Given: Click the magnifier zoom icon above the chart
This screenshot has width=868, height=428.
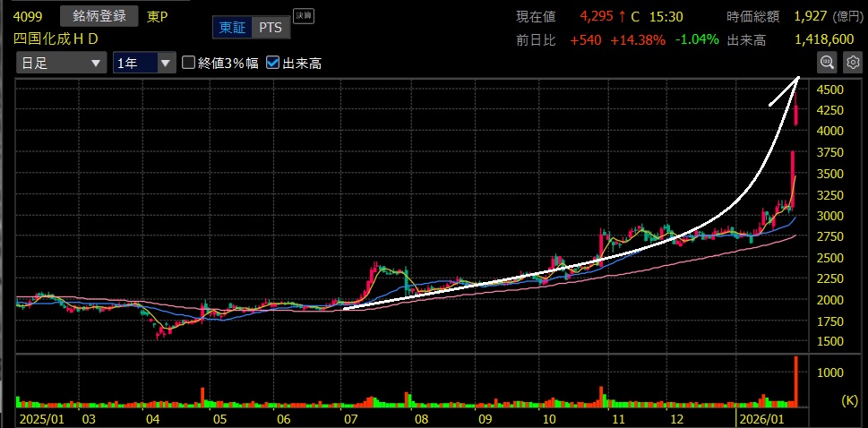Looking at the screenshot, I should click(x=827, y=63).
